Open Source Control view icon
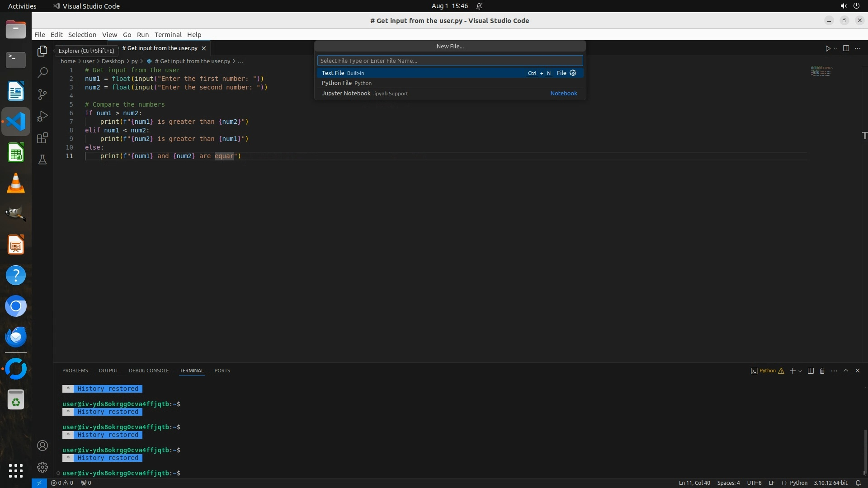The height and width of the screenshot is (488, 868). [42, 94]
